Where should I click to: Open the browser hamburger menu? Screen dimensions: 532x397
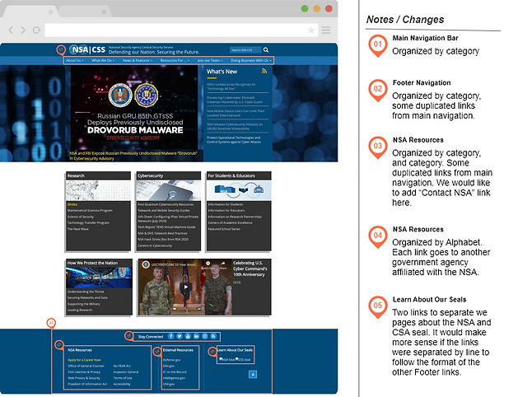pos(326,30)
